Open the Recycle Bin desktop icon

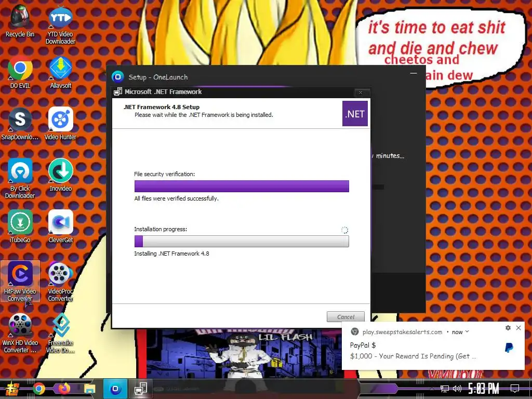point(20,21)
